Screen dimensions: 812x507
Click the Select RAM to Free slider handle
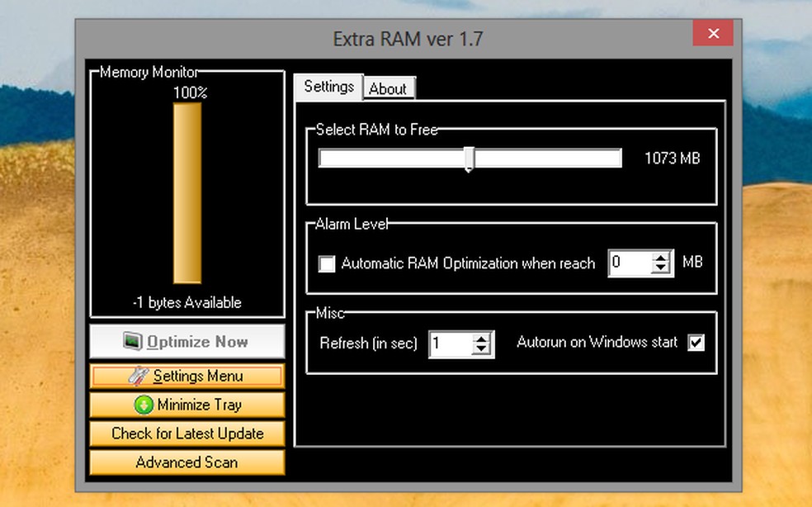(x=469, y=159)
